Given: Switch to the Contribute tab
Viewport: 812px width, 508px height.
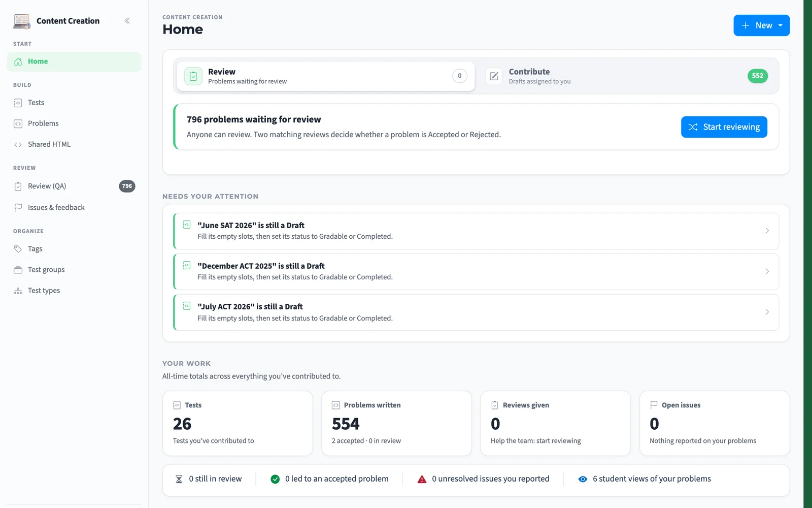Looking at the screenshot, I should coord(627,76).
